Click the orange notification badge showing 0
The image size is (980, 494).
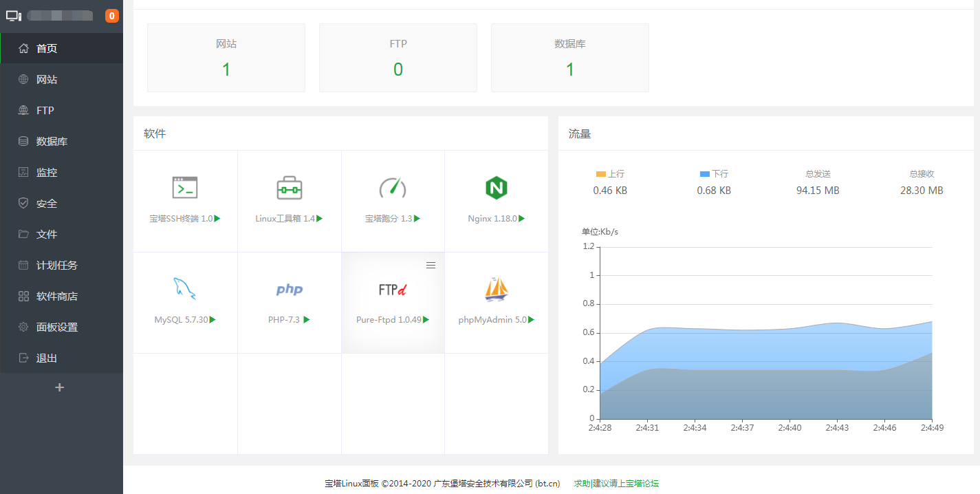[111, 16]
